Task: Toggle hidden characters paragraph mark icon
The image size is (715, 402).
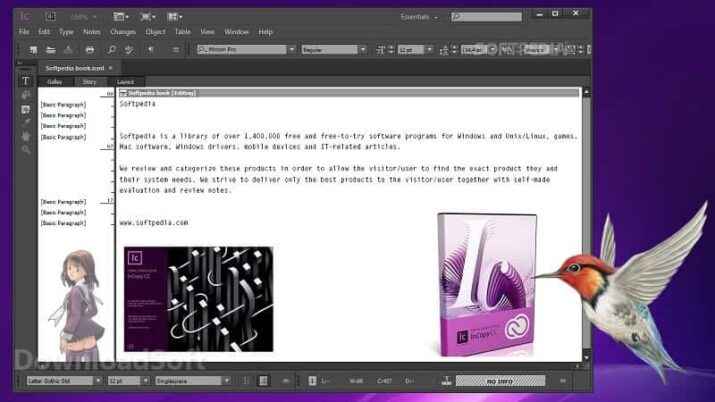Action: pyautogui.click(x=151, y=49)
